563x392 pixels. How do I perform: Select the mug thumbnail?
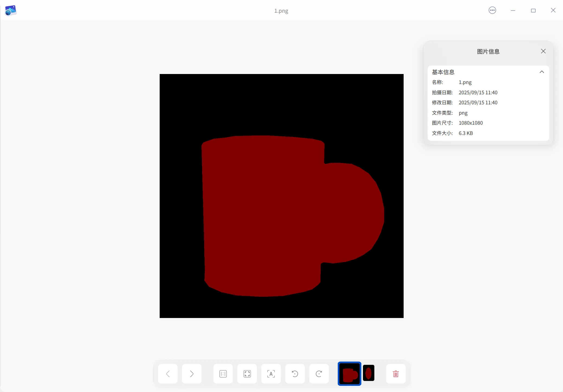[349, 374]
